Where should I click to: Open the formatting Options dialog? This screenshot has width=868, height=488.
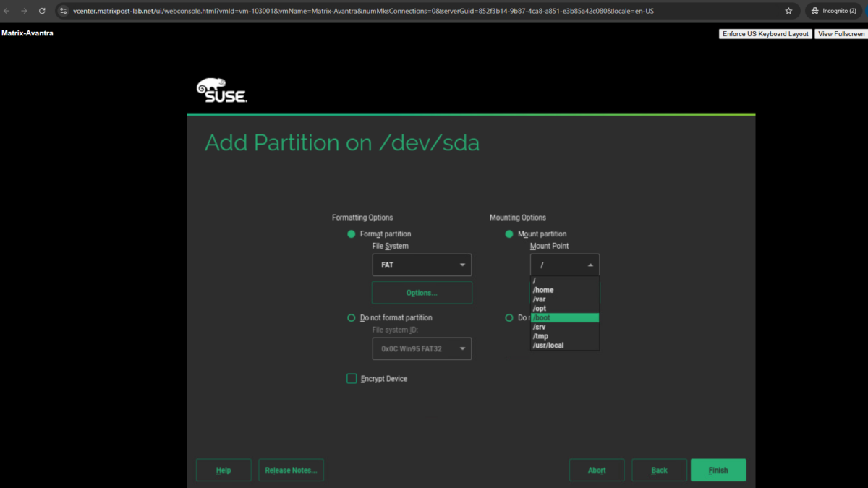tap(422, 292)
